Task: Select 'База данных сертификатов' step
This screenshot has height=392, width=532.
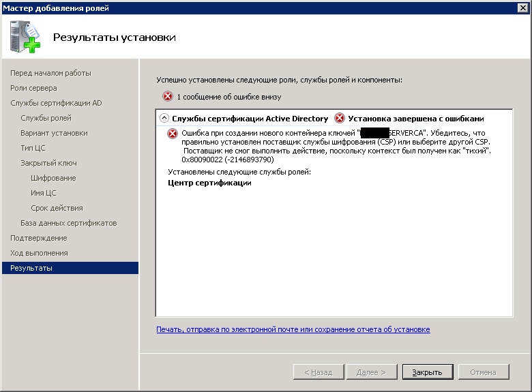Action: click(x=68, y=223)
